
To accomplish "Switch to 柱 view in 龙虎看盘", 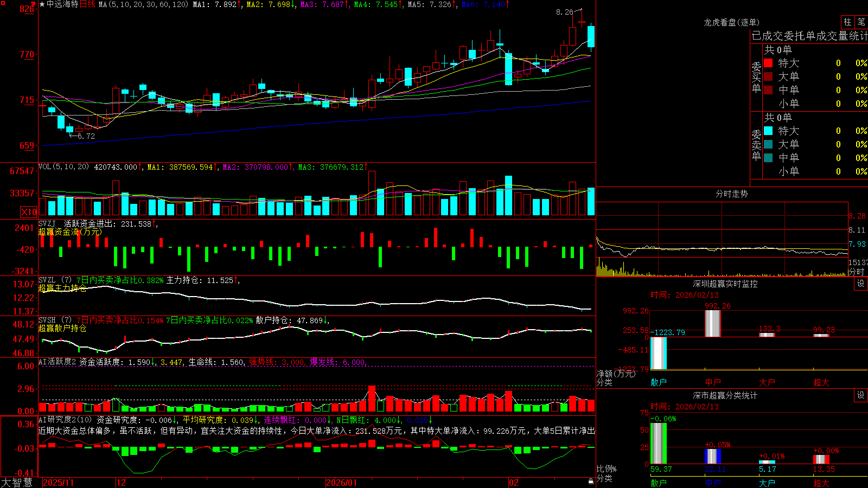I will [x=847, y=22].
